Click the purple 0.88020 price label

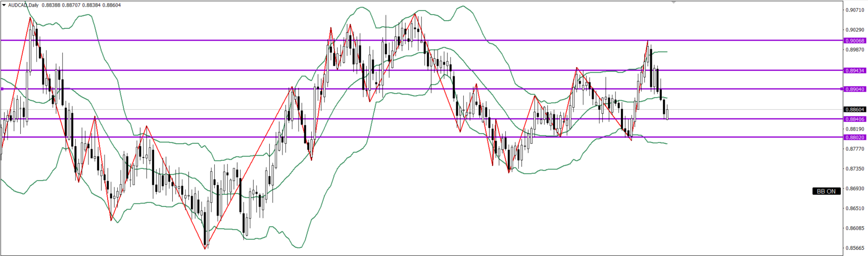pos(855,137)
